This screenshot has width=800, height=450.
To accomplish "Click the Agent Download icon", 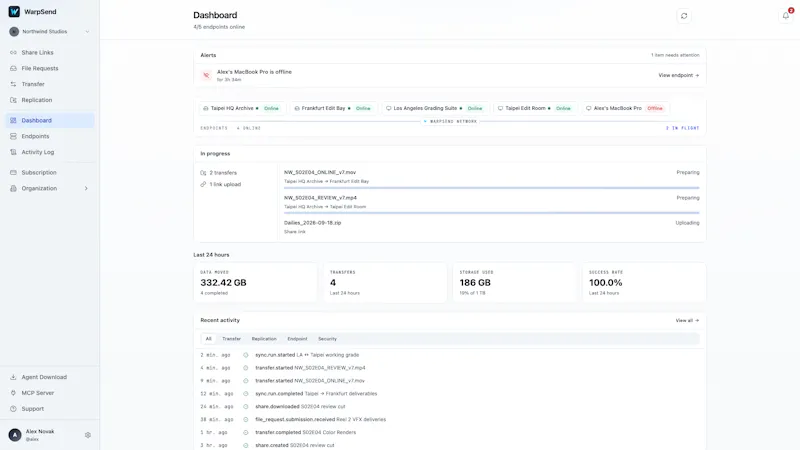I will pyautogui.click(x=13, y=377).
